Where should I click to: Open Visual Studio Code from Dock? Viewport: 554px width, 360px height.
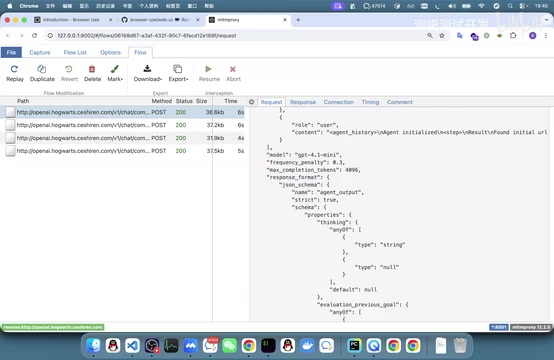coord(132,346)
